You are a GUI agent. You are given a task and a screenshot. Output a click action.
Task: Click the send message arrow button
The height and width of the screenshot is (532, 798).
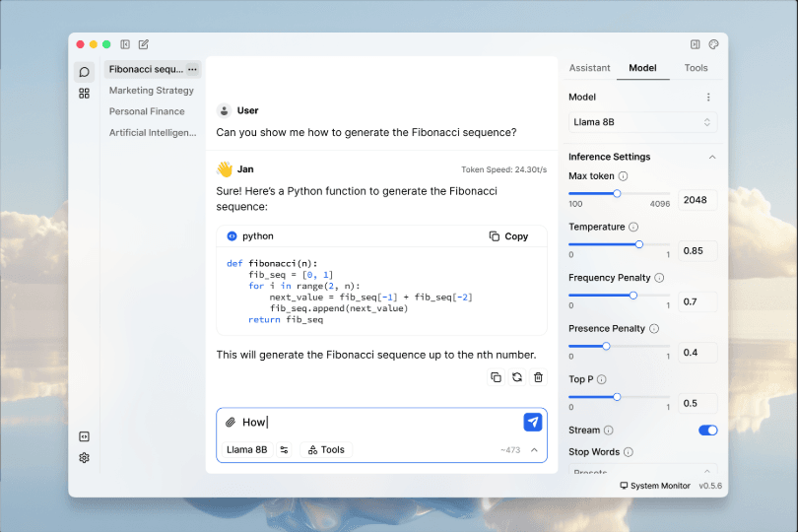[532, 422]
